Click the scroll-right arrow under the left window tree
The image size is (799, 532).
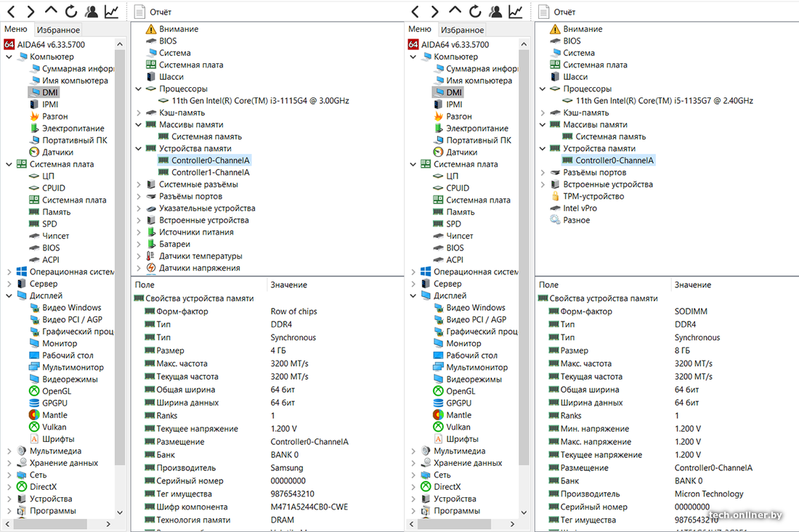pyautogui.click(x=108, y=524)
